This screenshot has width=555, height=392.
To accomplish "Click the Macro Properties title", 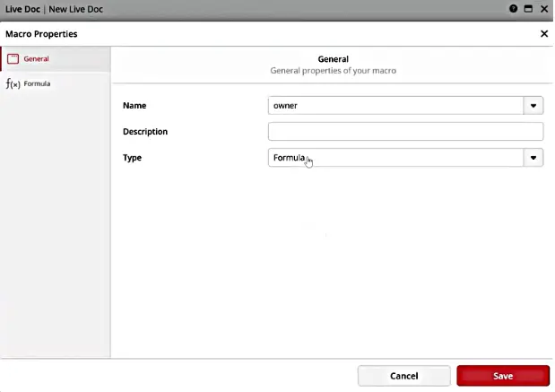I will point(41,34).
